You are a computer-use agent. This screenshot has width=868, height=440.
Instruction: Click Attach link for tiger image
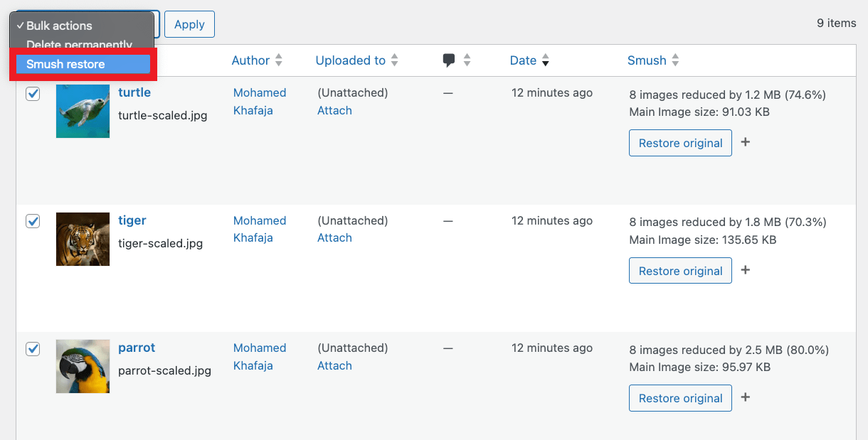334,238
